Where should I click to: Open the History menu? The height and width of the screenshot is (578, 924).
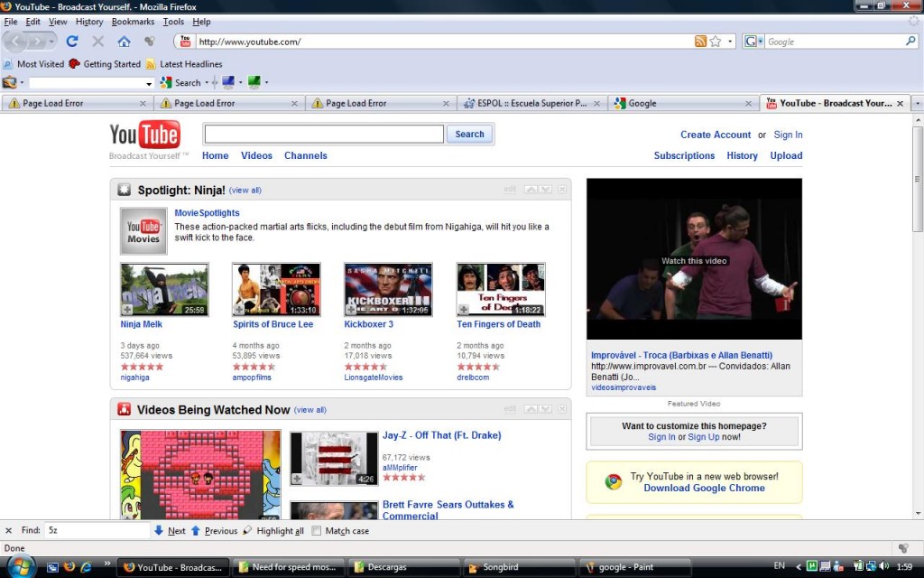pyautogui.click(x=89, y=22)
